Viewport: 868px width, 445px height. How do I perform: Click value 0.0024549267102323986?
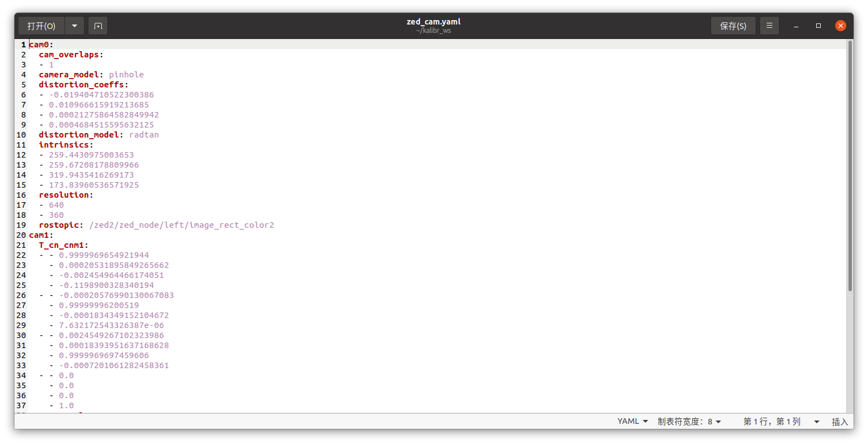pyautogui.click(x=111, y=335)
